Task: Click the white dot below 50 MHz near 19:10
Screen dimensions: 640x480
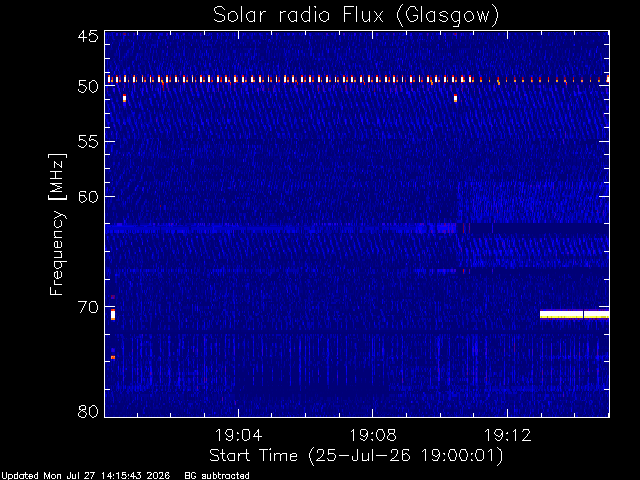Action: (x=456, y=98)
